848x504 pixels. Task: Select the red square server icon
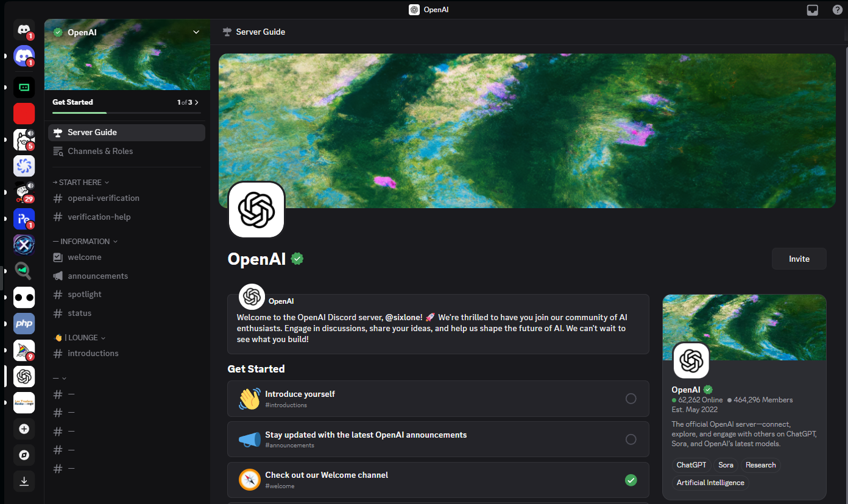tap(24, 113)
